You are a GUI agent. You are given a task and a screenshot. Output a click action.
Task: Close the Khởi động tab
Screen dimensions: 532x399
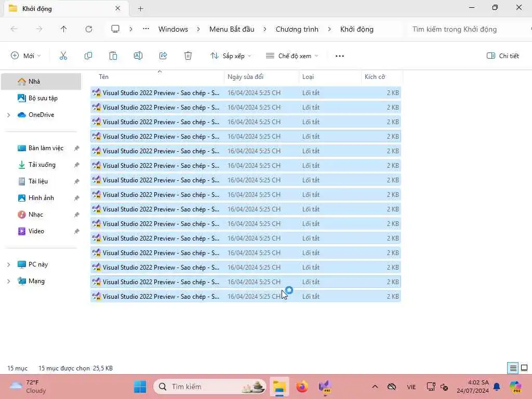pos(118,8)
